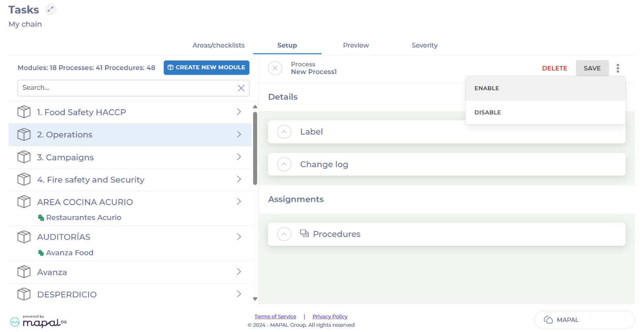Expand 2. Operations chevron
The width and height of the screenshot is (644, 332).
[239, 134]
